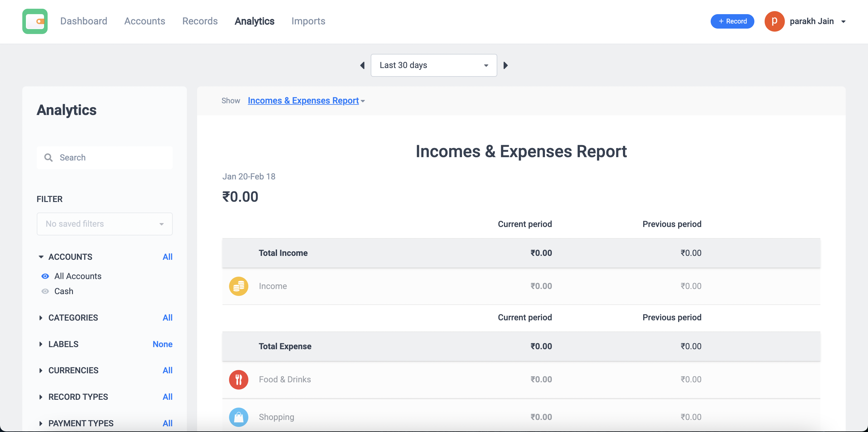Click the + Record button
Viewport: 868px width, 432px height.
click(x=732, y=21)
